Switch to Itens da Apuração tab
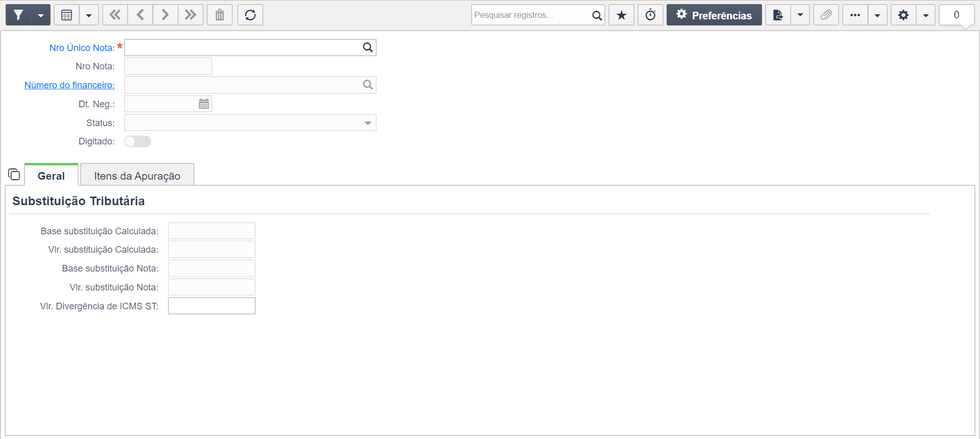The height and width of the screenshot is (439, 980). click(137, 176)
